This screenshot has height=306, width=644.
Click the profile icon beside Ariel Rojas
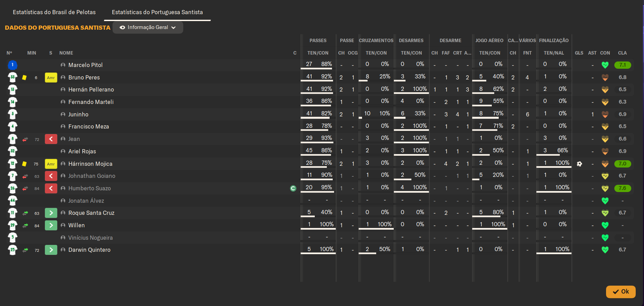(x=63, y=151)
